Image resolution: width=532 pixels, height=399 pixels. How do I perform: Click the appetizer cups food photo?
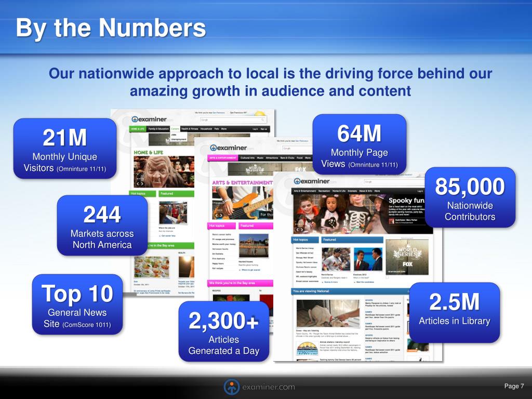(151, 267)
